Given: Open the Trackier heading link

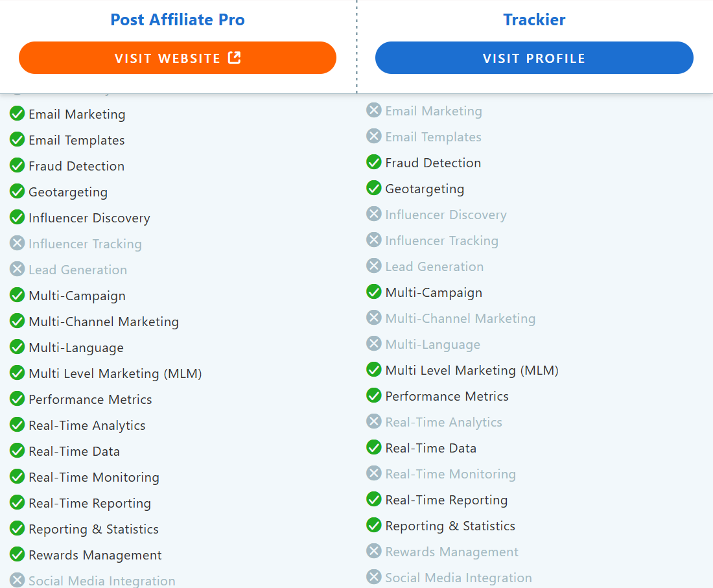Looking at the screenshot, I should click(x=534, y=19).
